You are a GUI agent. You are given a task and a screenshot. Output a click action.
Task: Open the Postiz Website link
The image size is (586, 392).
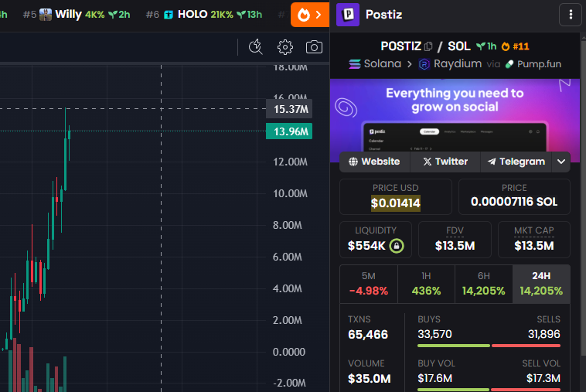point(374,162)
